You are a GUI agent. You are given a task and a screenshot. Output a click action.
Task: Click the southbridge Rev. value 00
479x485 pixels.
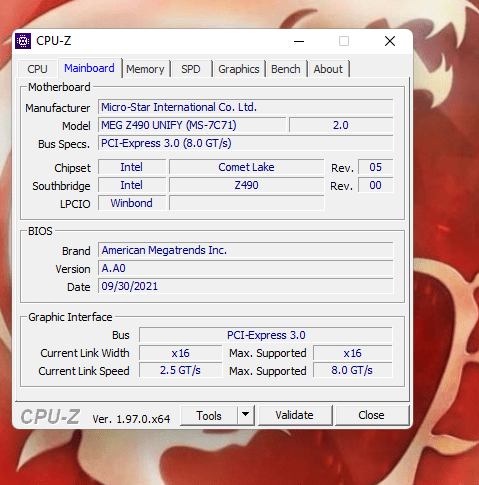coord(376,185)
